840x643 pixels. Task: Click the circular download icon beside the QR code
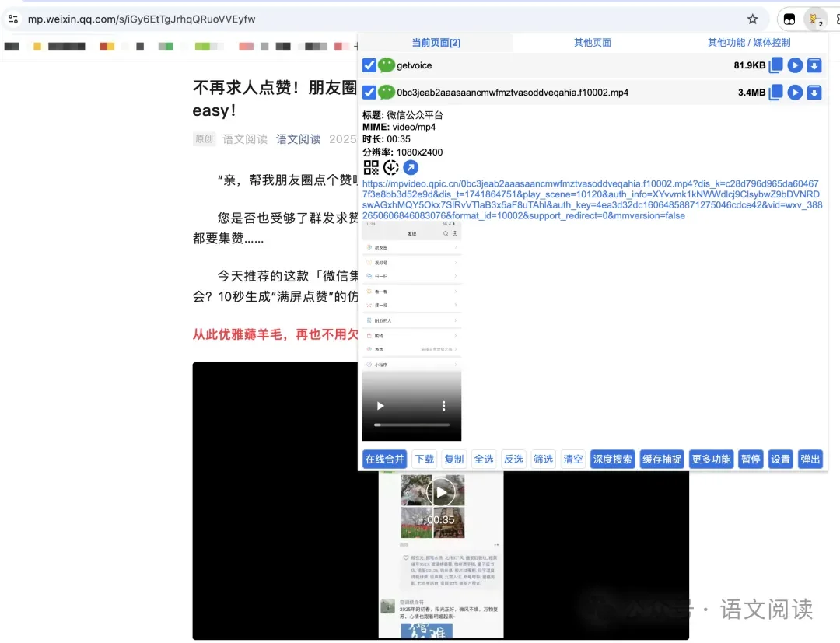tap(391, 166)
